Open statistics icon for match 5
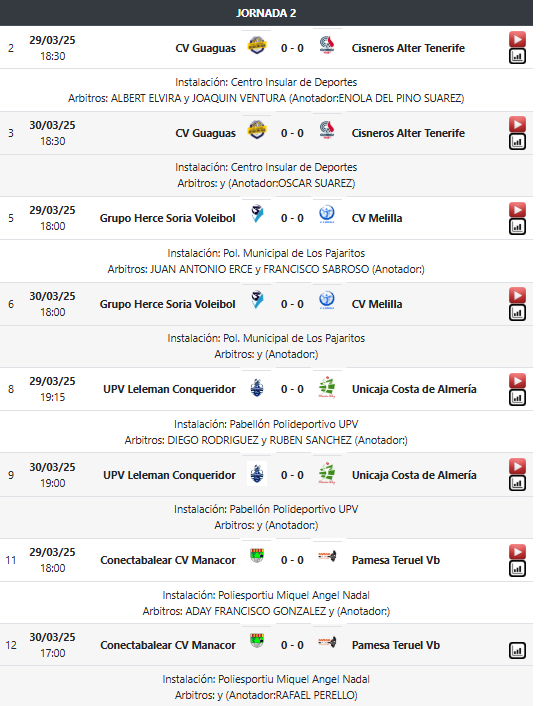Image resolution: width=550 pixels, height=706 pixels. point(517,227)
